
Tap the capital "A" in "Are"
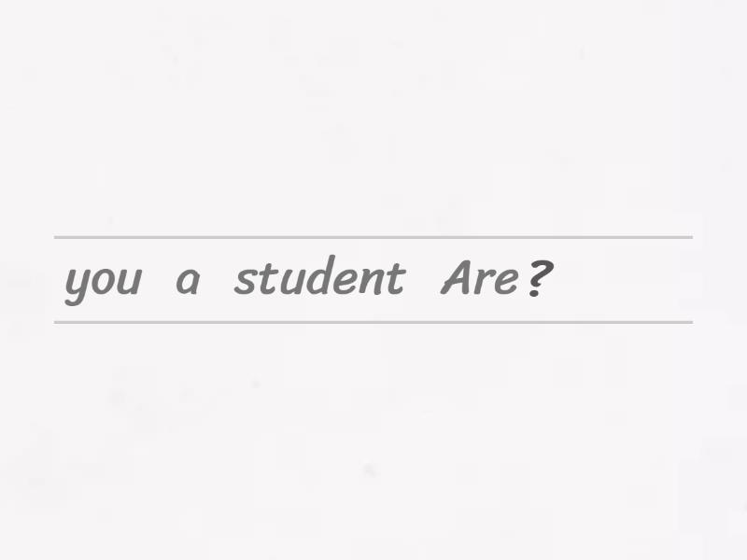pos(457,278)
